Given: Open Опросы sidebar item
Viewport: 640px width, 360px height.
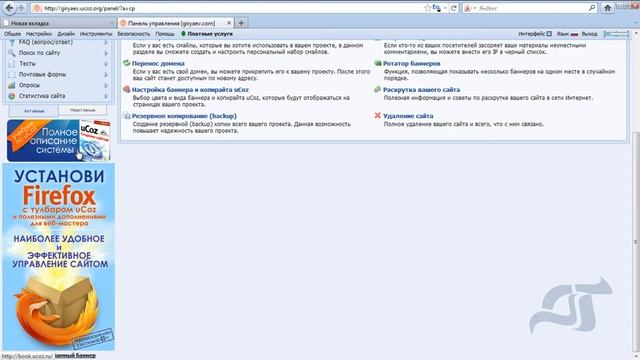Looking at the screenshot, I should (29, 85).
